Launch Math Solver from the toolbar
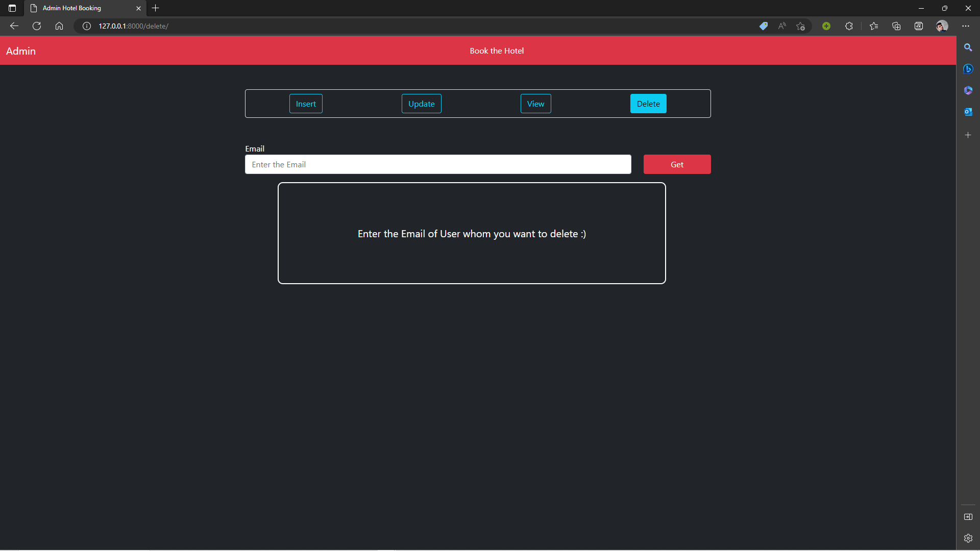 tap(919, 26)
